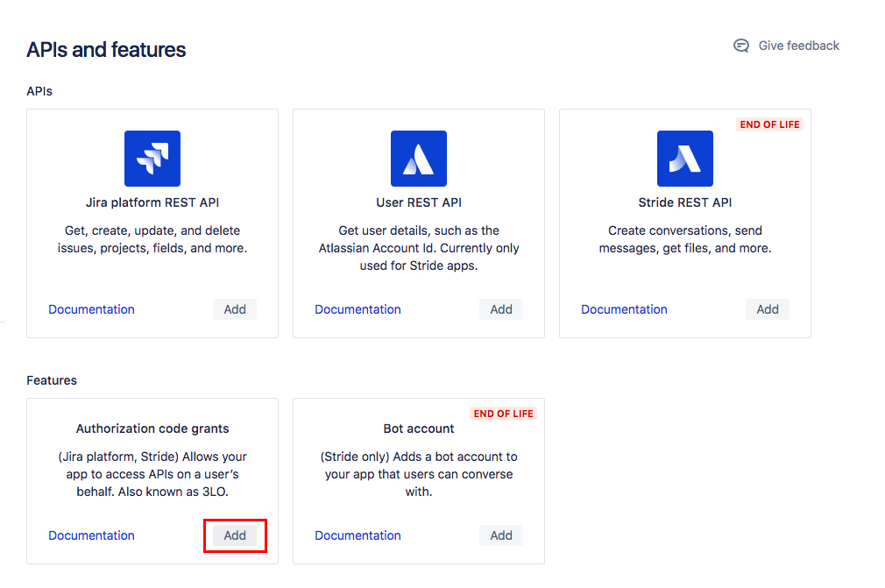
Task: Click the 'Bot account' card title
Action: [419, 429]
